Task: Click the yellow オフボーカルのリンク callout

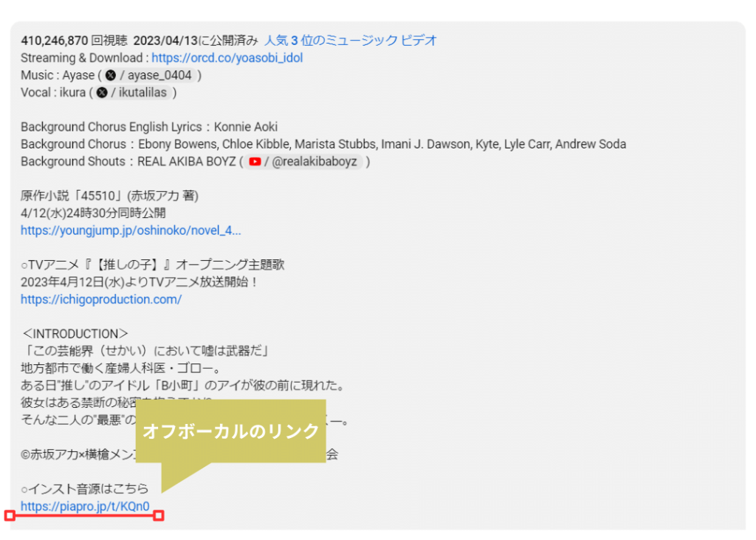Action: (x=231, y=431)
